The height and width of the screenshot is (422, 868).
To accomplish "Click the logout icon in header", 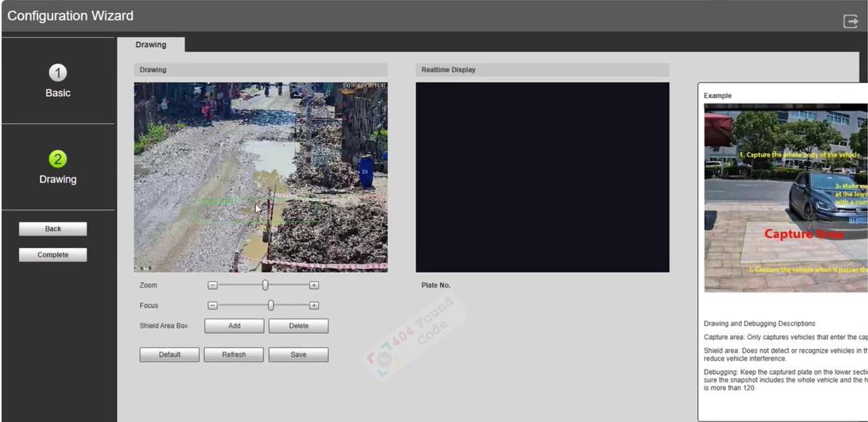I will [851, 22].
